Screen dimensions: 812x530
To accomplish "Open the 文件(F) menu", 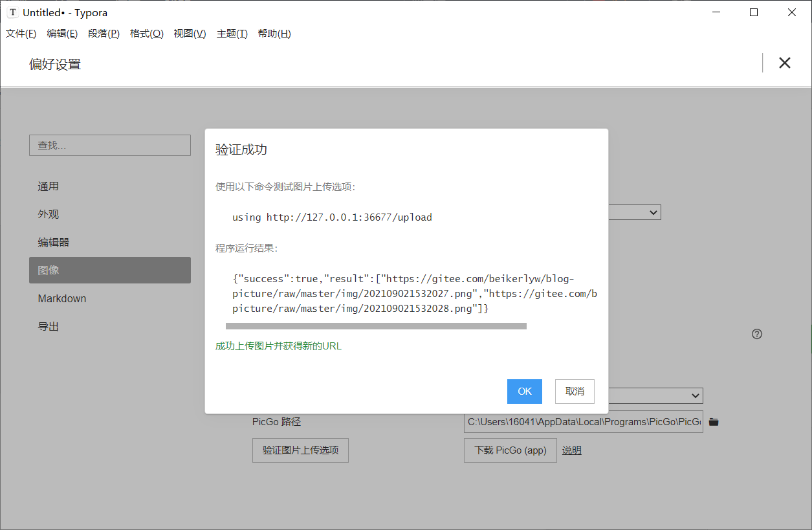I will 21,34.
